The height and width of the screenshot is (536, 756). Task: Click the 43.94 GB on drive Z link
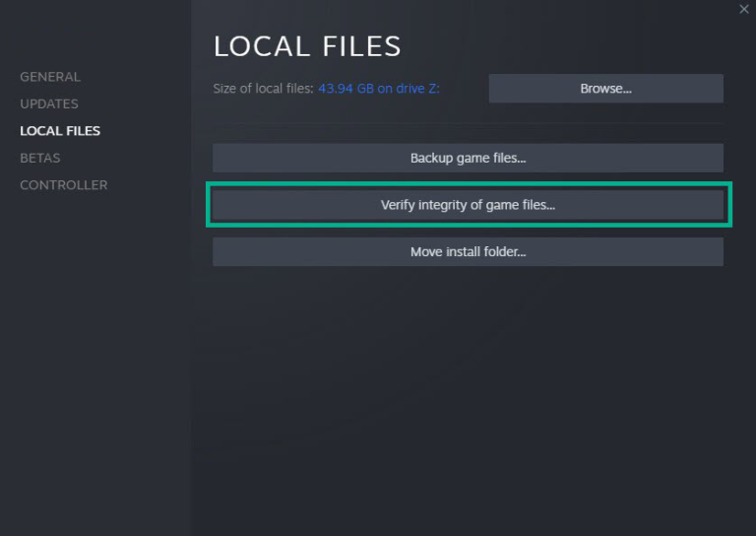tap(378, 89)
